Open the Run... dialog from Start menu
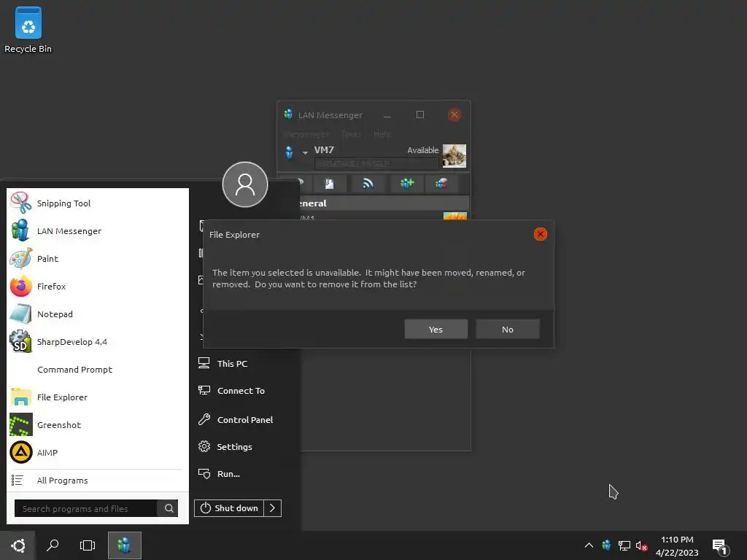This screenshot has width=747, height=560. (x=219, y=474)
